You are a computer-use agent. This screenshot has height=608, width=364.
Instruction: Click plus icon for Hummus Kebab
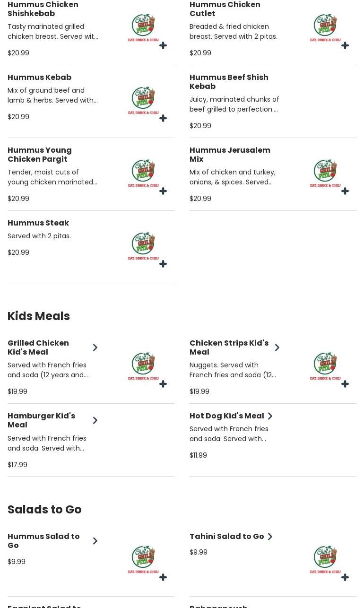click(163, 118)
